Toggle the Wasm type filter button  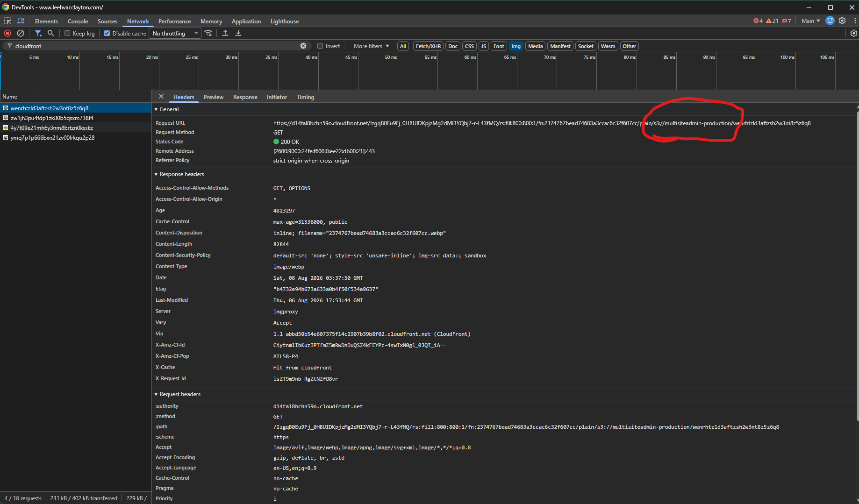(608, 46)
